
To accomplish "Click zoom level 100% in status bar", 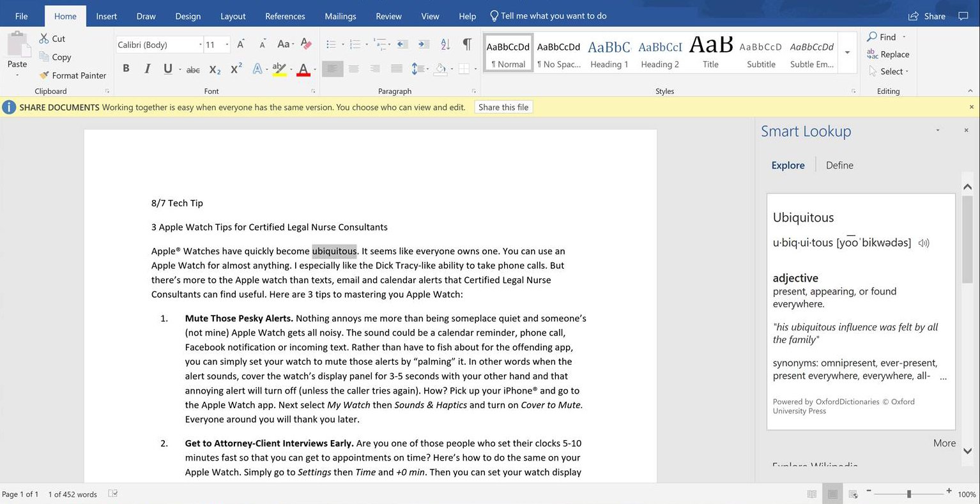I will 967,494.
